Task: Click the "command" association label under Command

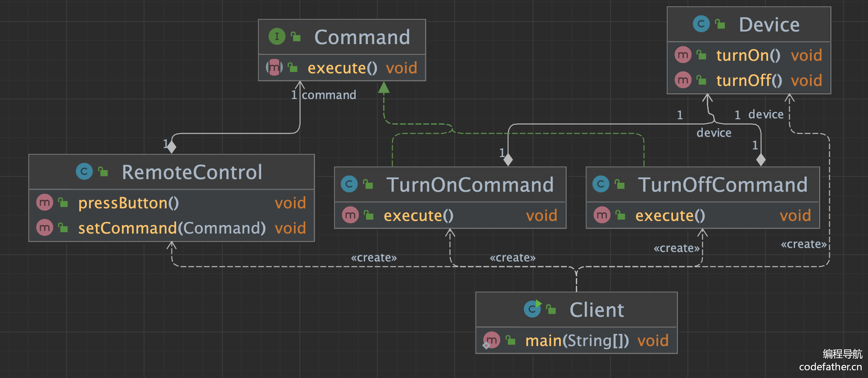Action: (x=329, y=95)
